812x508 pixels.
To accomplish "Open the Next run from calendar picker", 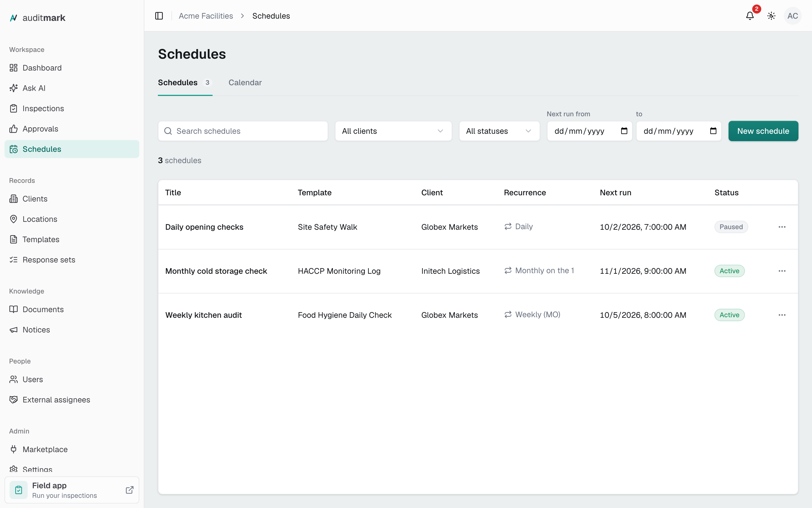I will [x=624, y=131].
